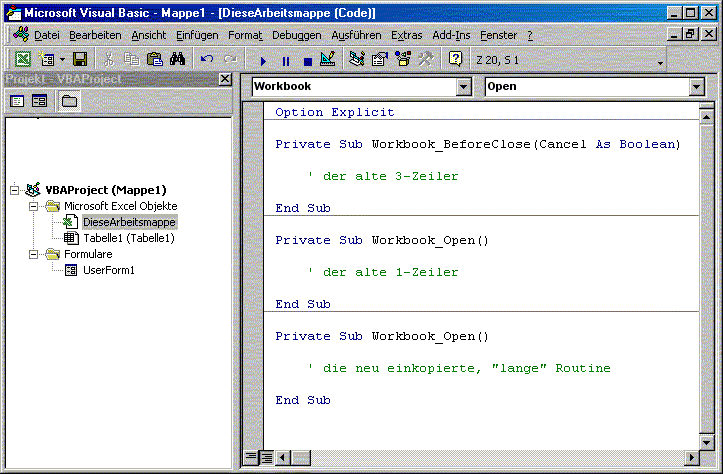Stop execution with the reset icon

pos(308,60)
